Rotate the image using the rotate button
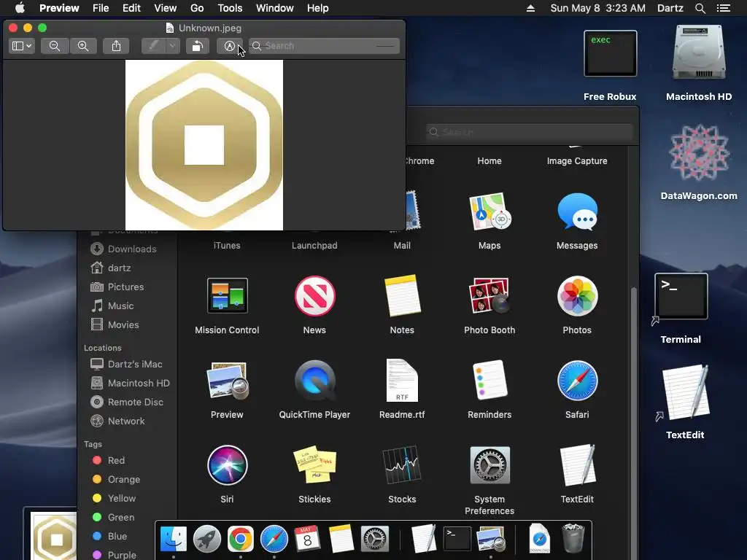 [197, 46]
